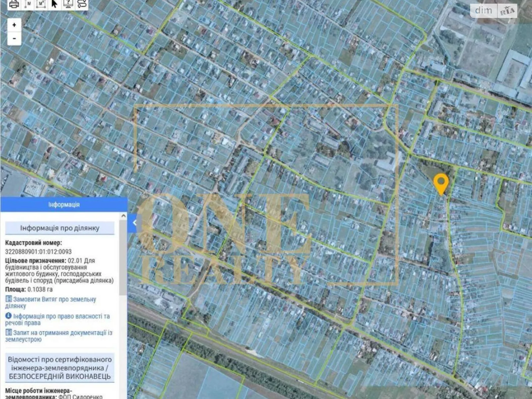The width and height of the screenshot is (532, 399).
Task: Click the printer icon in the map toolbar
Action: (14, 4)
